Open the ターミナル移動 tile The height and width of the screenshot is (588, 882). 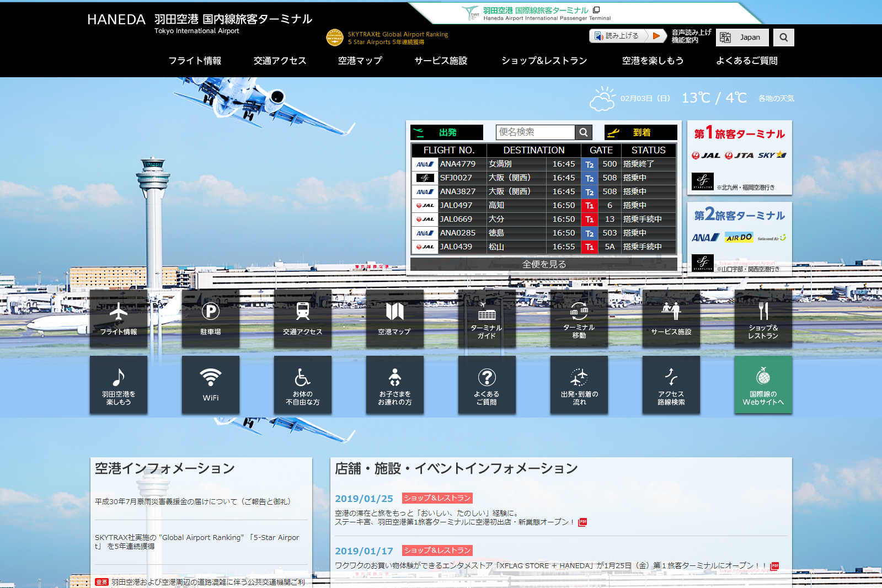point(579,318)
